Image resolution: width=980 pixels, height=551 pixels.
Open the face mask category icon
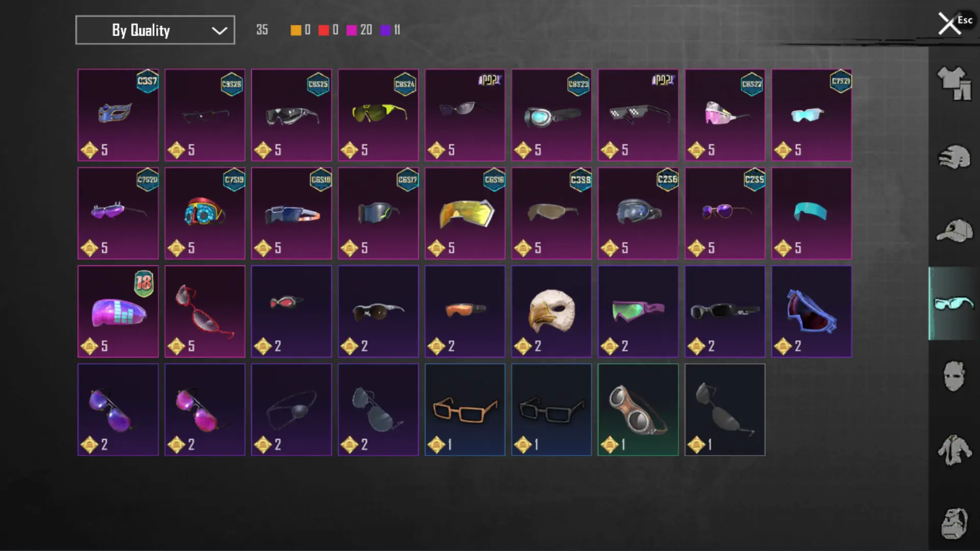tap(954, 376)
